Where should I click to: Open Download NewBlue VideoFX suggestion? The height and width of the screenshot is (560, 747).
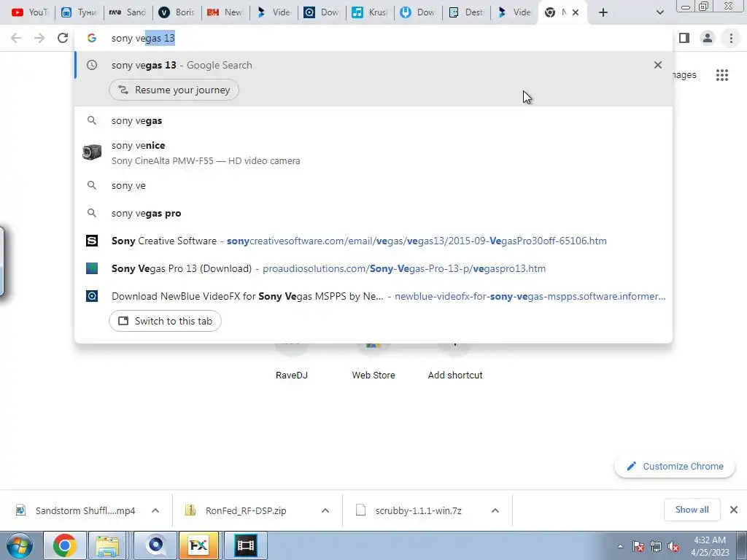(373, 296)
